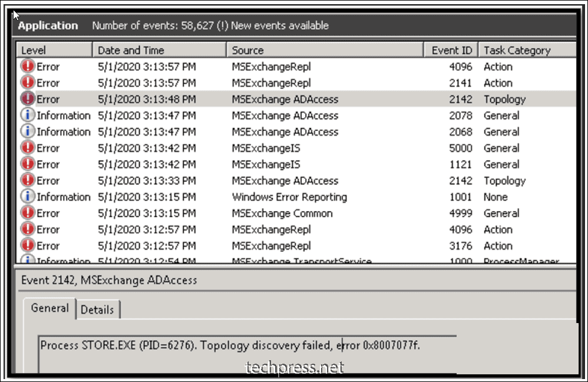Sort by the Date and Time column header

point(160,50)
